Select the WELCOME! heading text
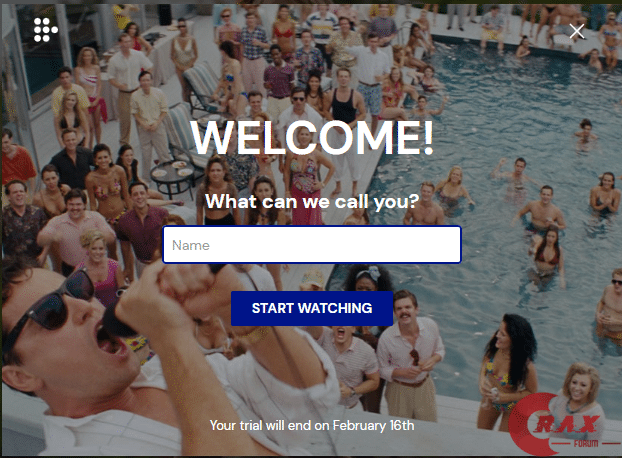The height and width of the screenshot is (458, 622). (x=312, y=137)
